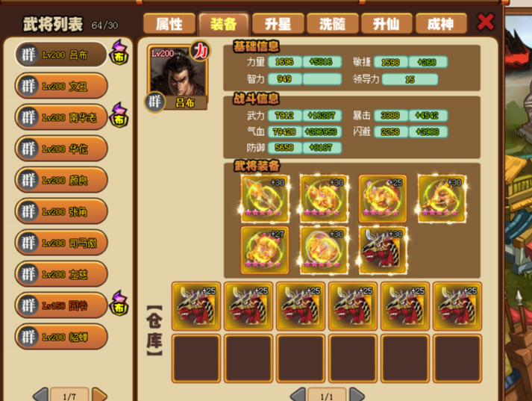The image size is (532, 401).
Task: Open the 洗髓 tab
Action: click(333, 24)
